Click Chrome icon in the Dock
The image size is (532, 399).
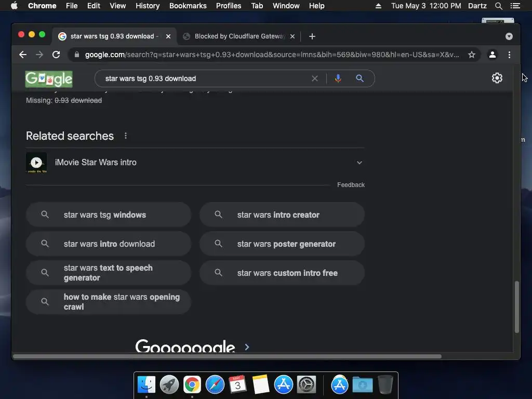(192, 384)
